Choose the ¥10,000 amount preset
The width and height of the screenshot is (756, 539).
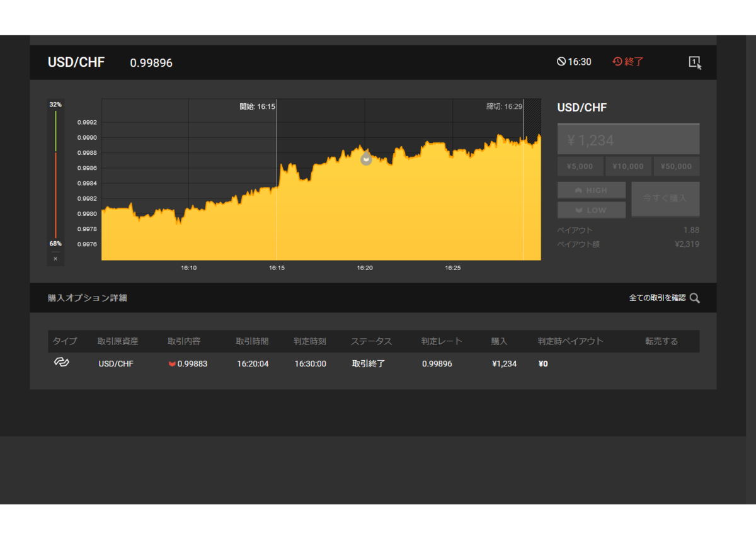click(x=628, y=166)
